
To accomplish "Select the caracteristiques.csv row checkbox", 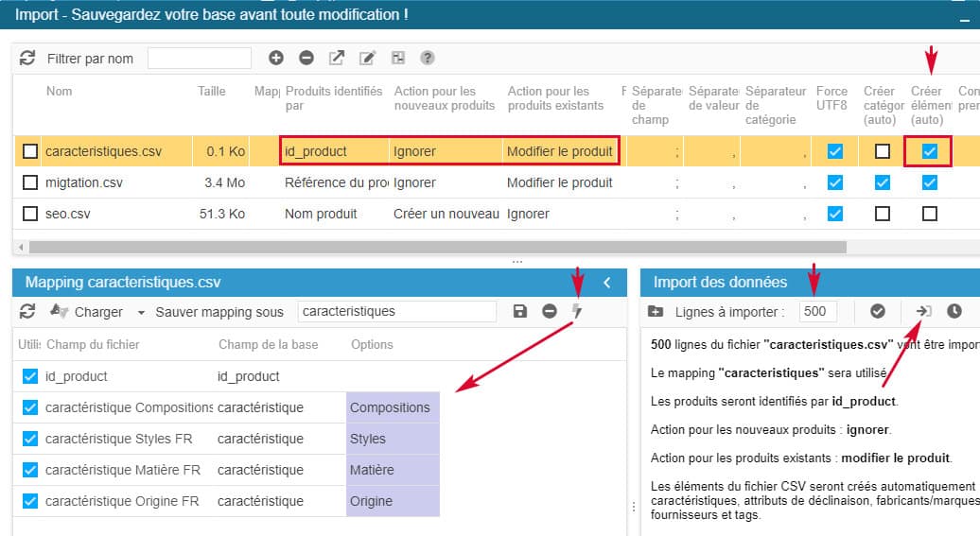I will [x=30, y=151].
